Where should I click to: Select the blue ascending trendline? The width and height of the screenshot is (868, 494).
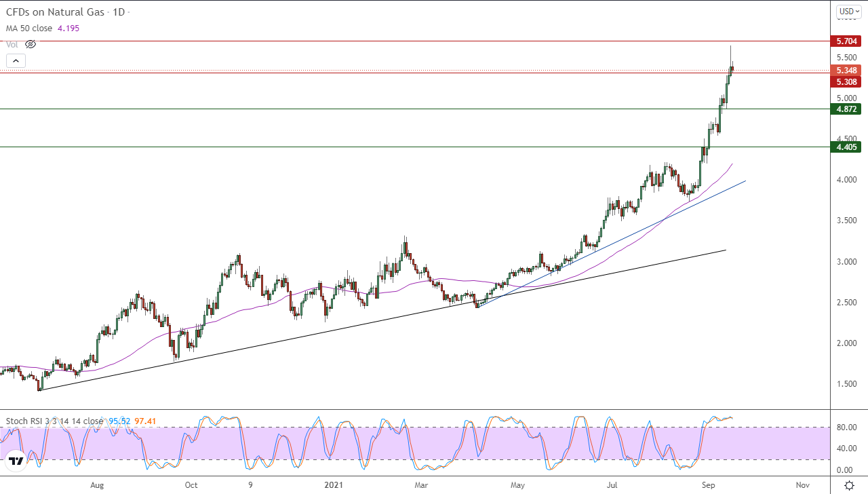610,245
